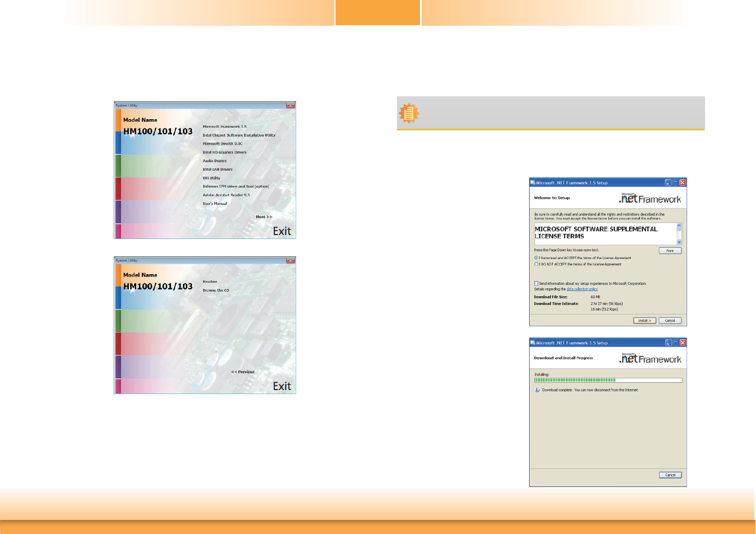Return with the << Previous link
756x534 pixels.
[242, 372]
